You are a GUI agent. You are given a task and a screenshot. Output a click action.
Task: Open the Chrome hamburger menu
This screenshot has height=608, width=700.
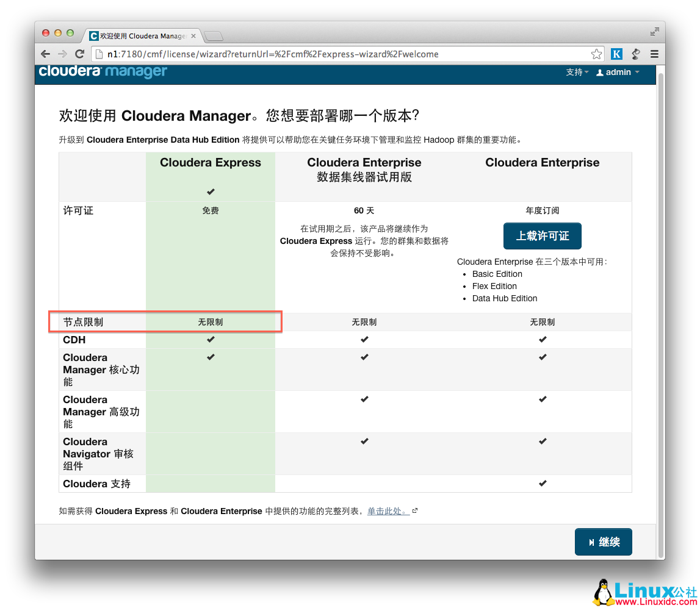(654, 54)
